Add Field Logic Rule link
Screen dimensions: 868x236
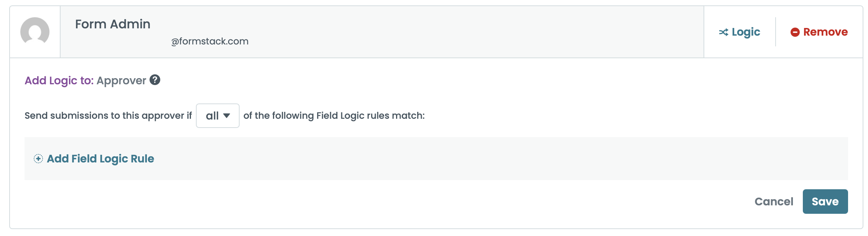point(100,159)
